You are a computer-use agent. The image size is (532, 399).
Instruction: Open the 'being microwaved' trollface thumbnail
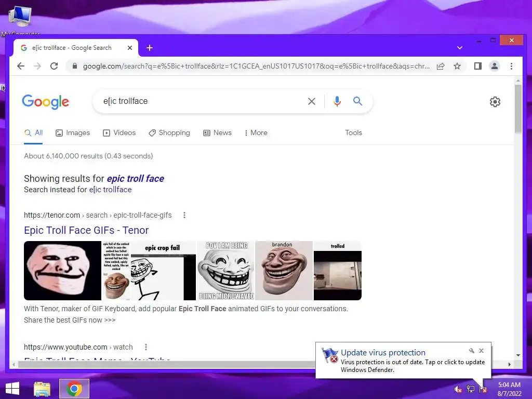(x=225, y=271)
